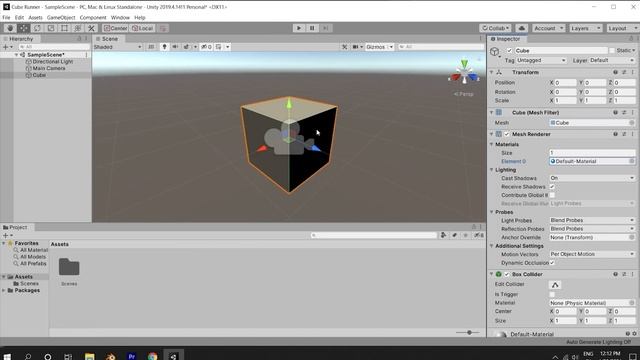Pause the game
Viewport: 640px width, 360px height.
point(312,28)
